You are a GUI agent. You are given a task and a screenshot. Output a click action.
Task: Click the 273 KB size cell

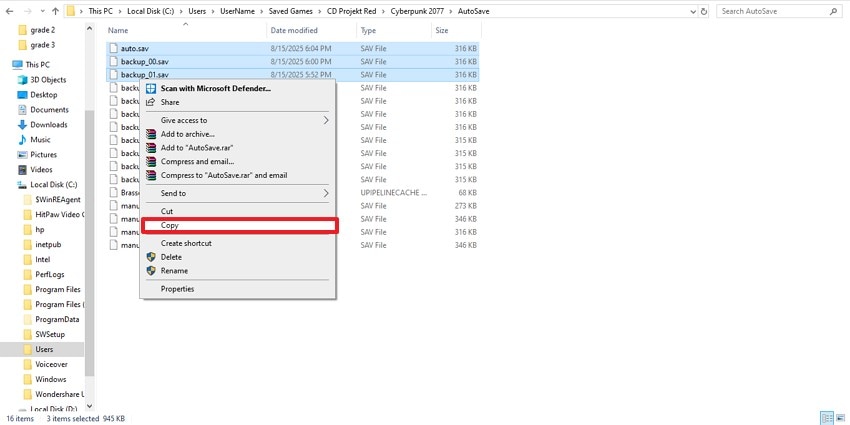pos(466,206)
